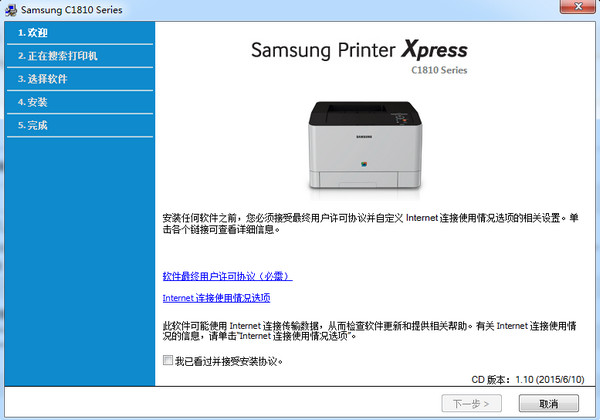Screen dimensions: 600x420
Task: Click the CD 版本: 1.10 (2015/6/10) text
Action: [x=528, y=379]
